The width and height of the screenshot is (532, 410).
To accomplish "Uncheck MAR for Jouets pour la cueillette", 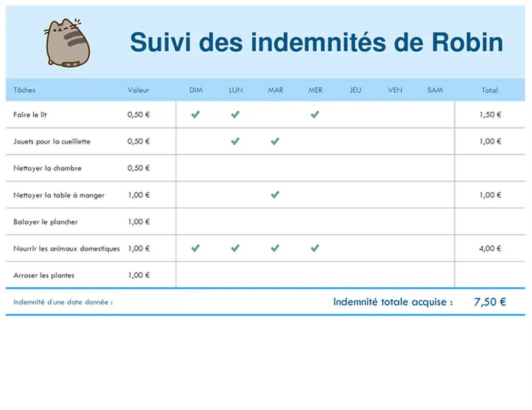I will 275,141.
